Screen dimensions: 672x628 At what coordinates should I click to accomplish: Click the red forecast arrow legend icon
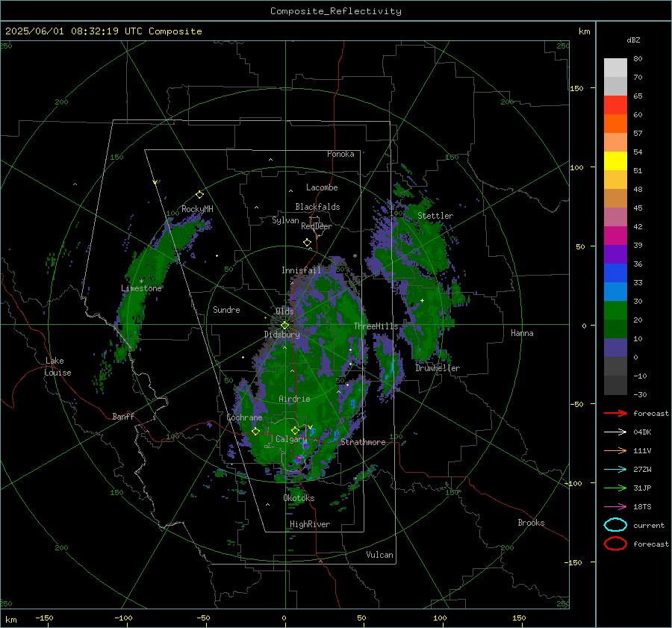[x=615, y=413]
